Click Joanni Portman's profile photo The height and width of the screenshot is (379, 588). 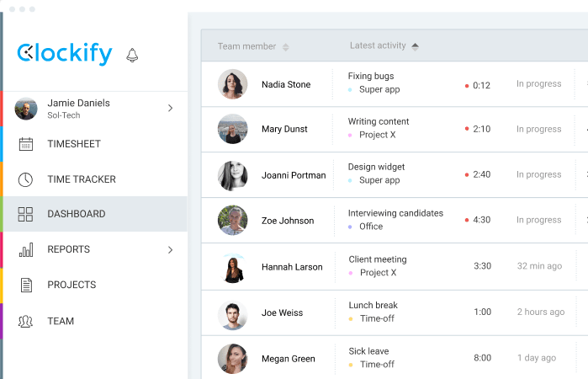pyautogui.click(x=232, y=175)
